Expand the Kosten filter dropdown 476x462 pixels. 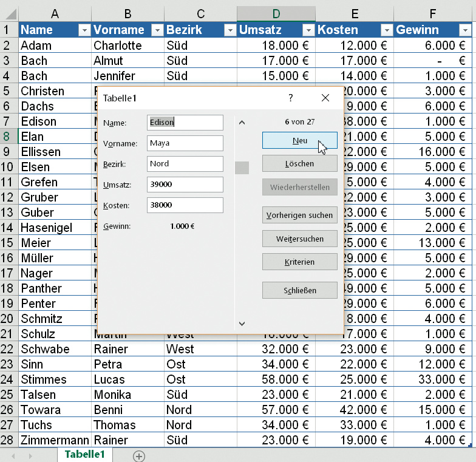coord(387,30)
